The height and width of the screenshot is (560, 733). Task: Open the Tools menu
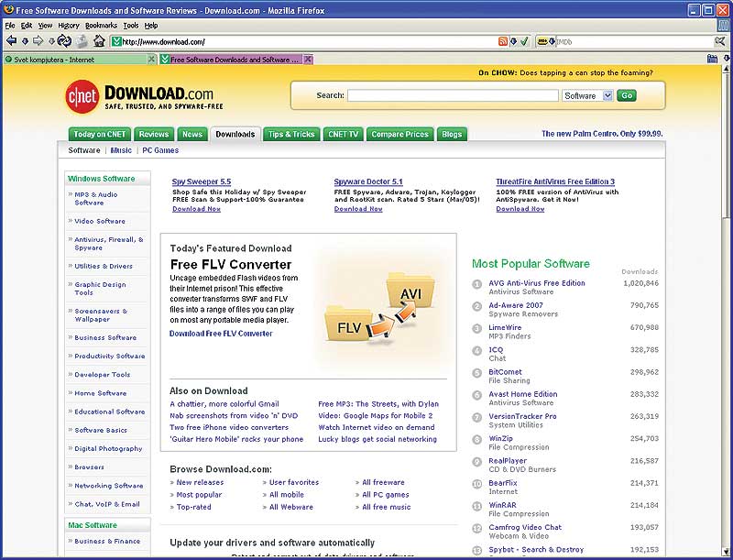coord(131,26)
